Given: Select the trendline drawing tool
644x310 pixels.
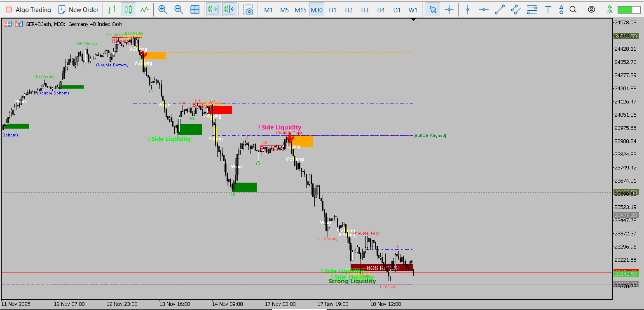Looking at the screenshot, I should tap(500, 9).
